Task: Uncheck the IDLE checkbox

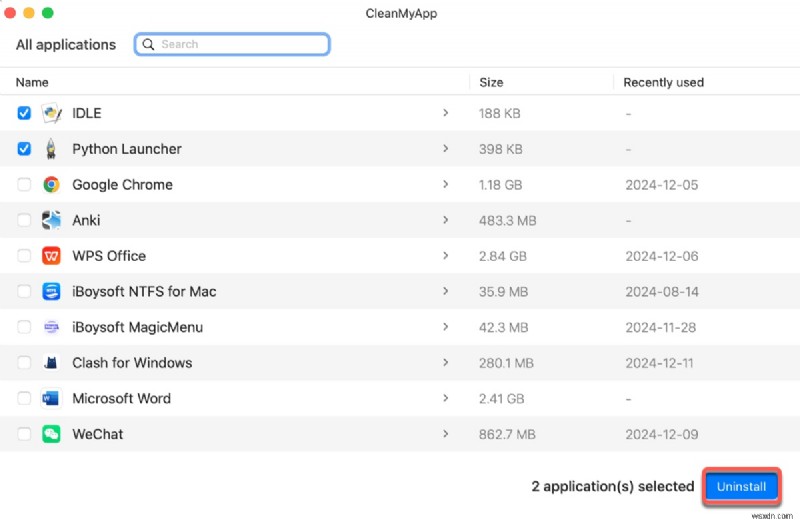Action: coord(24,113)
